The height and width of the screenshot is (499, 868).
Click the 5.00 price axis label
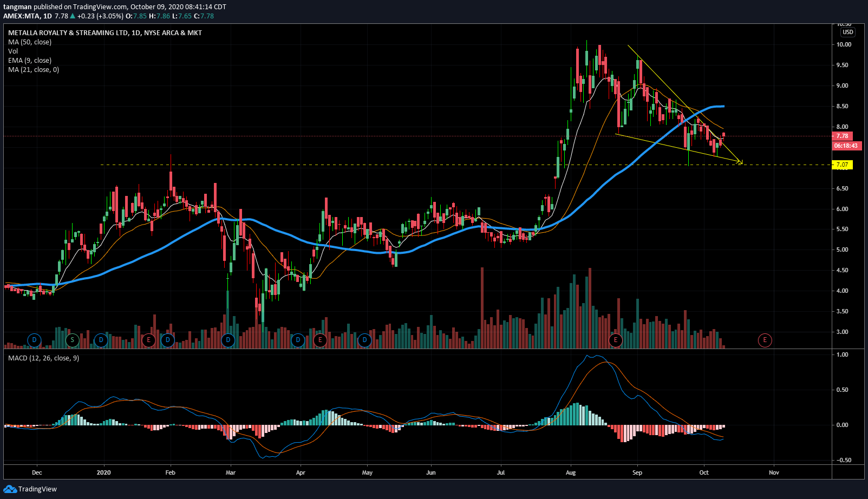point(842,250)
